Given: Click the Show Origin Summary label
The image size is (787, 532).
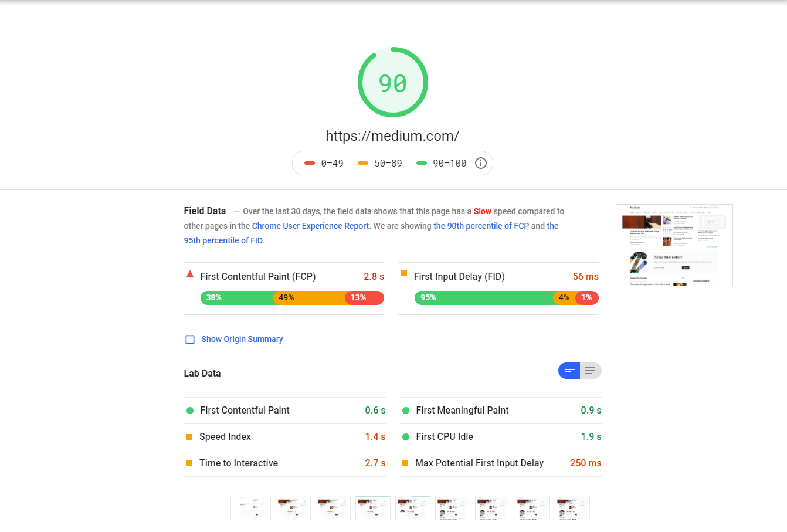Looking at the screenshot, I should tap(242, 339).
